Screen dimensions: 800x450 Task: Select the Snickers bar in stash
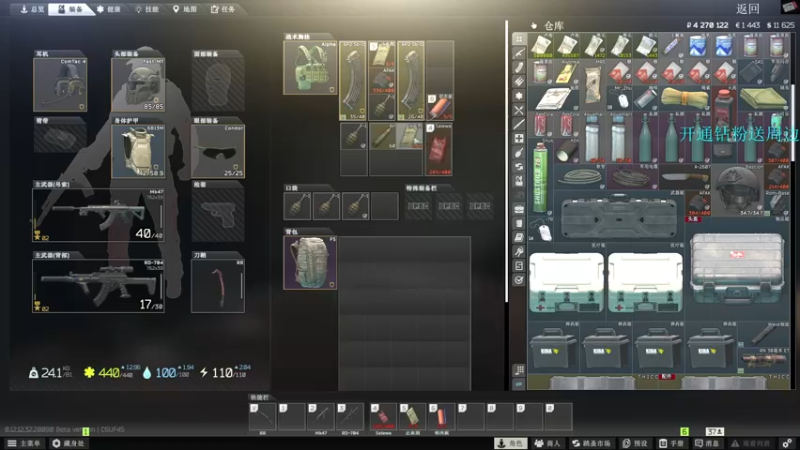click(x=671, y=45)
